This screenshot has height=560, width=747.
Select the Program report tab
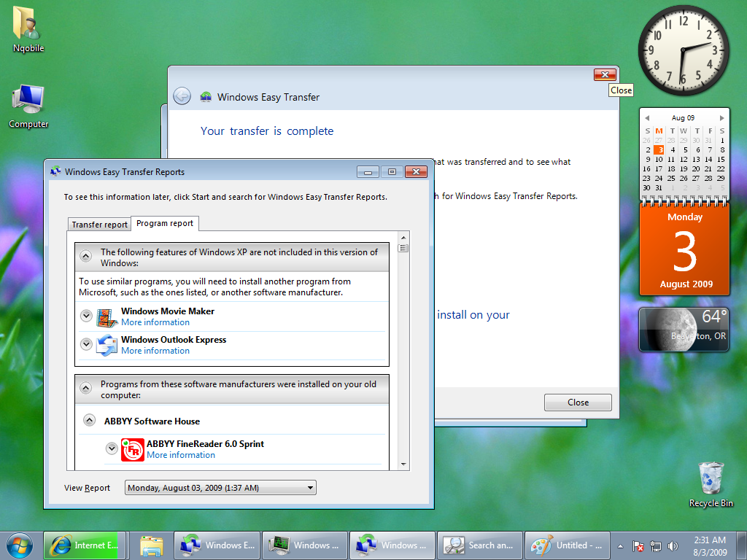click(x=165, y=223)
